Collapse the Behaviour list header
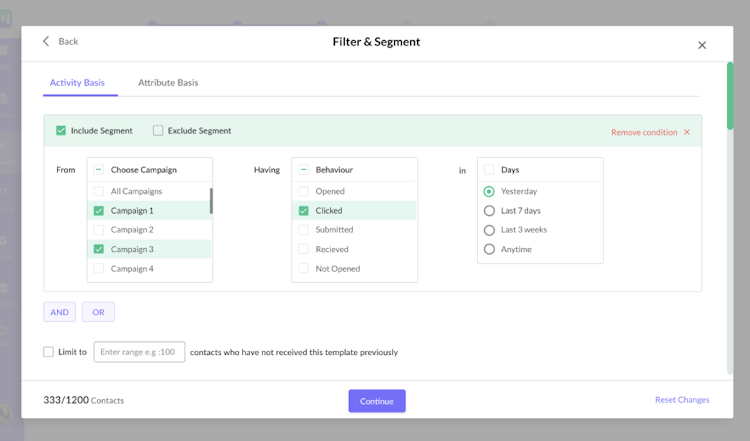 [303, 170]
